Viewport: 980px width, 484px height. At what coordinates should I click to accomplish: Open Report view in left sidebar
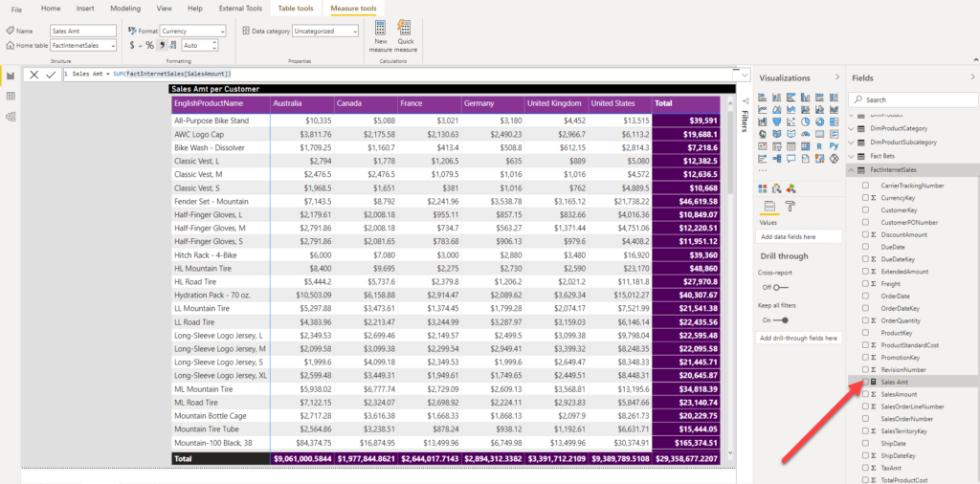click(x=10, y=77)
